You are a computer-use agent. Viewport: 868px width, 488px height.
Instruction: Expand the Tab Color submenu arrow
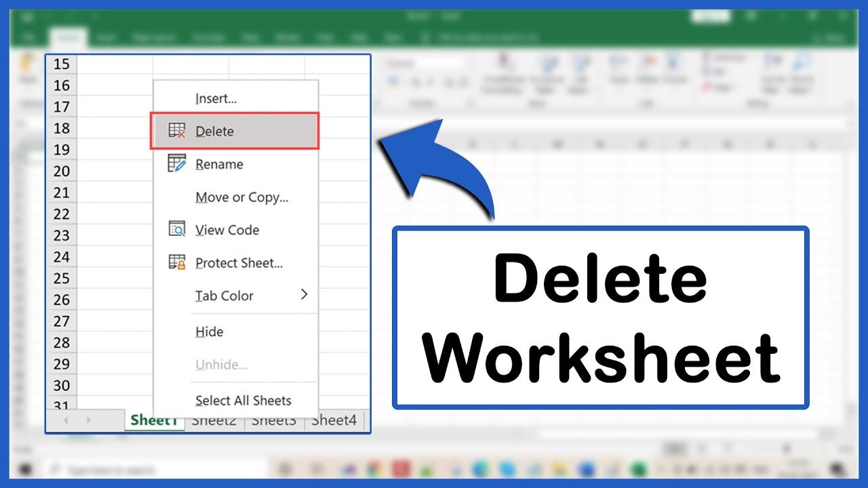click(x=304, y=294)
